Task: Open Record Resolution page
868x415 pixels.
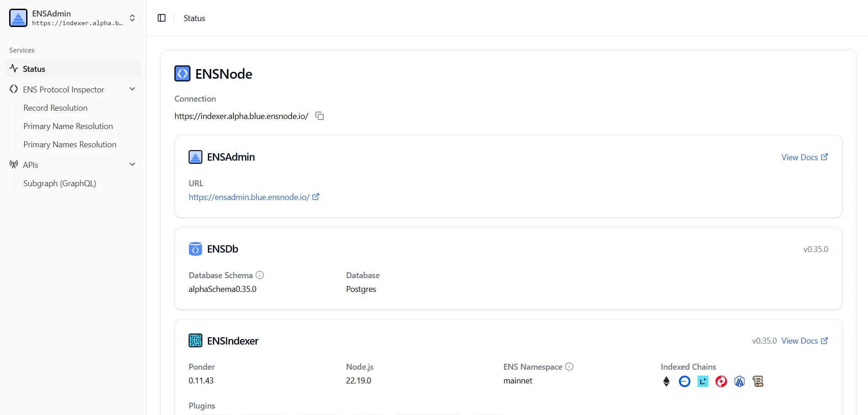Action: point(55,108)
